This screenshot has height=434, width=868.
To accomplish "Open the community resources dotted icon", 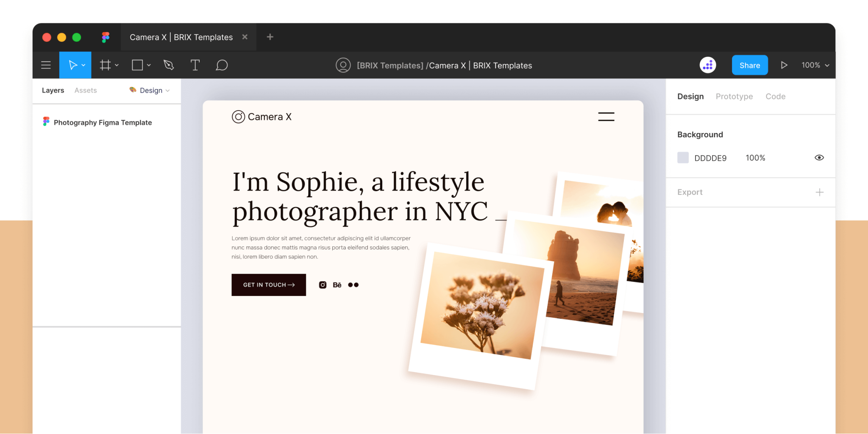I will coord(707,65).
